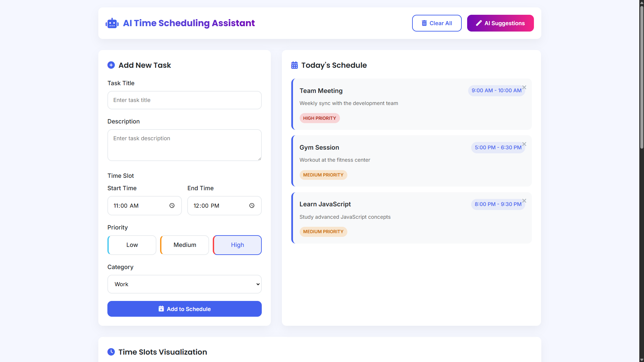Open the End Time clock picker
Image resolution: width=644 pixels, height=362 pixels.
[x=252, y=206]
